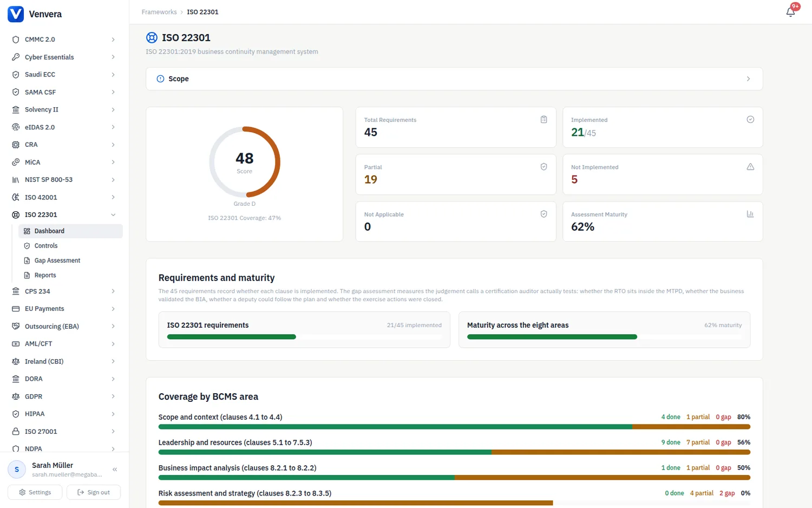
Task: Click the "ISO 22301 Coverage: 47%" text
Action: click(245, 218)
